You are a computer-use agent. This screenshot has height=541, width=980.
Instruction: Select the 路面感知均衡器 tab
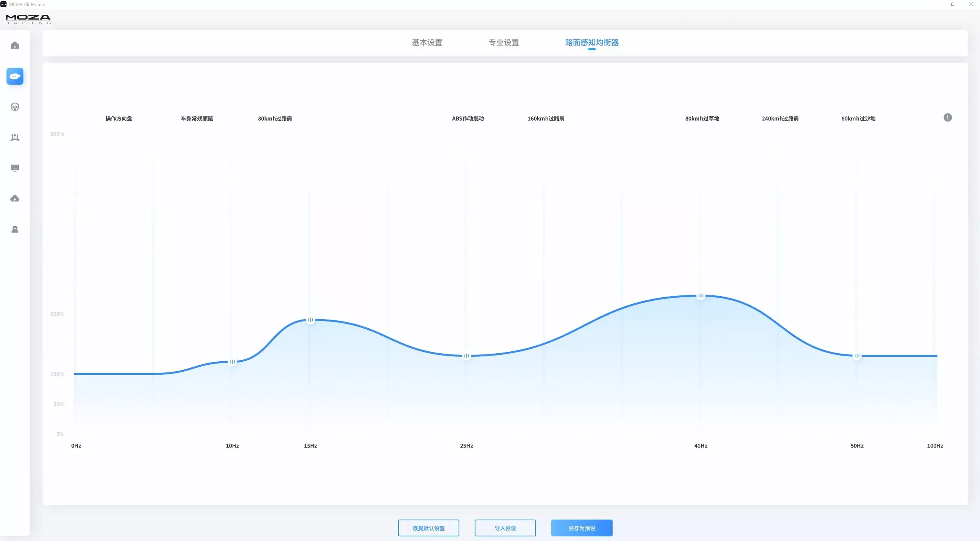pyautogui.click(x=592, y=43)
